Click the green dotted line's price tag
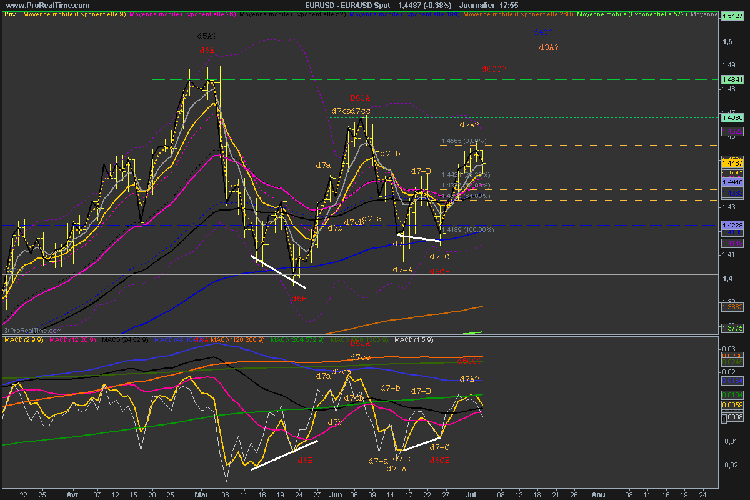 (734, 117)
